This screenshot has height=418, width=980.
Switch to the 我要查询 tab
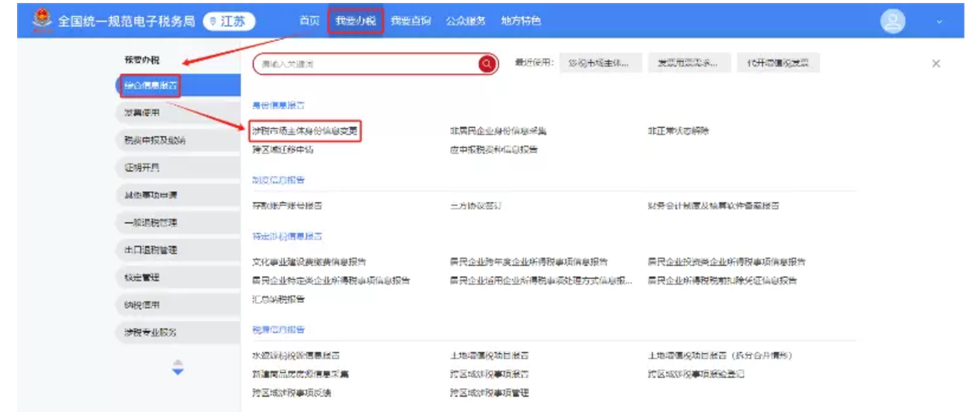pyautogui.click(x=411, y=21)
